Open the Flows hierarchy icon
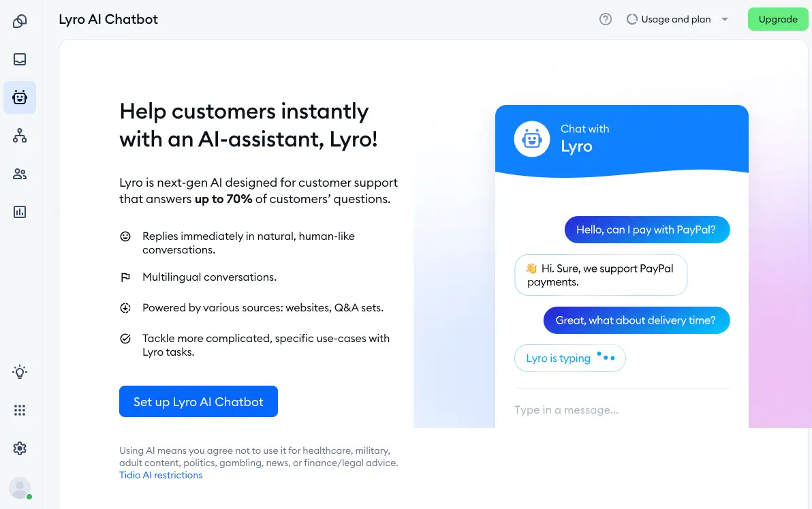812x509 pixels. [20, 136]
